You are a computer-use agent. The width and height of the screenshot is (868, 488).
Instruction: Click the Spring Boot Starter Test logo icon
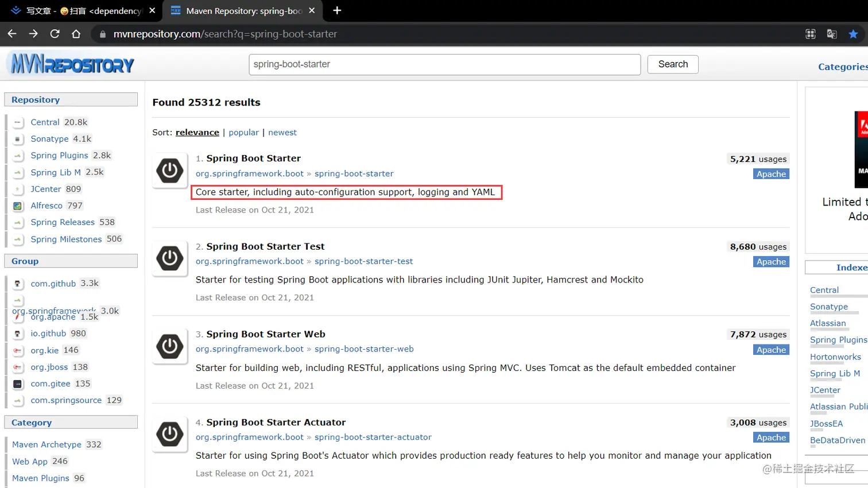pyautogui.click(x=170, y=258)
